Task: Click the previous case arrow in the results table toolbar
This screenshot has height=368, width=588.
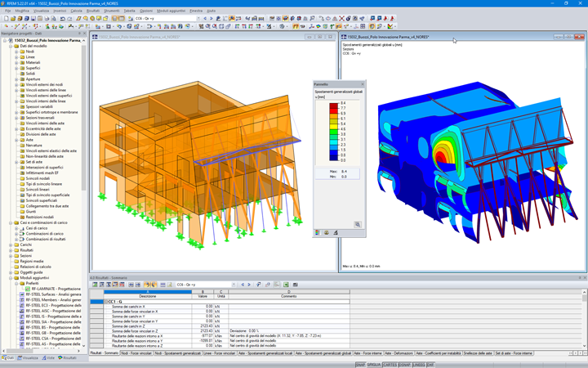Action: tap(243, 285)
